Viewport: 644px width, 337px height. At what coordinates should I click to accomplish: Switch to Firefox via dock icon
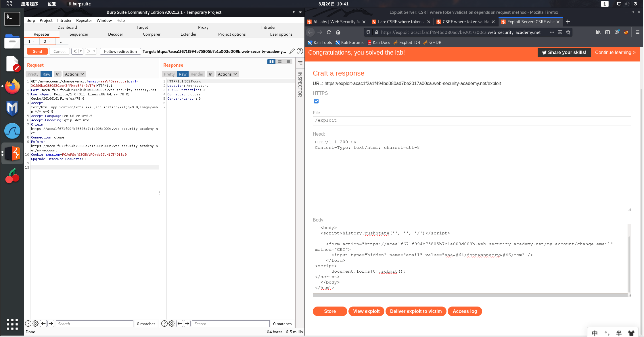(x=12, y=86)
